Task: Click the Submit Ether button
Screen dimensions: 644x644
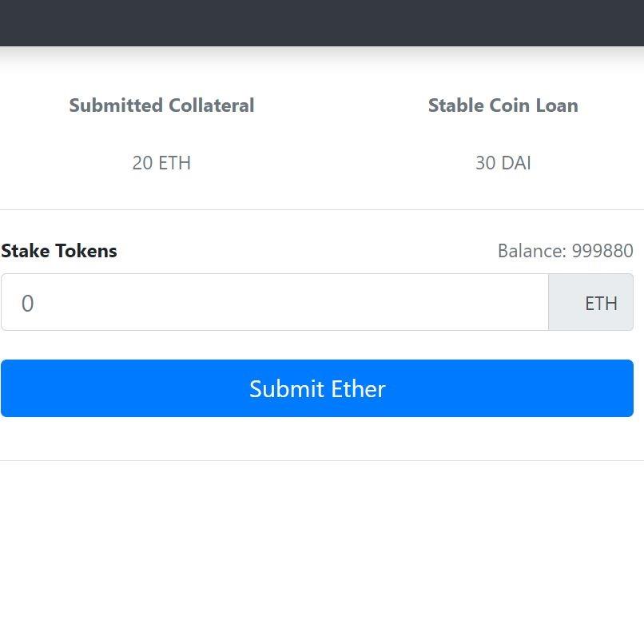Action: [317, 388]
